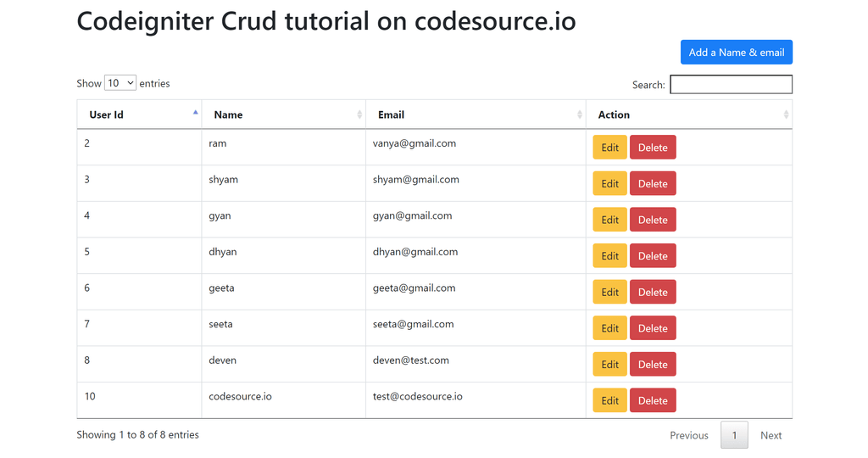Delete the user named shyam
Image resolution: width=868 pixels, height=458 pixels.
pyautogui.click(x=652, y=184)
